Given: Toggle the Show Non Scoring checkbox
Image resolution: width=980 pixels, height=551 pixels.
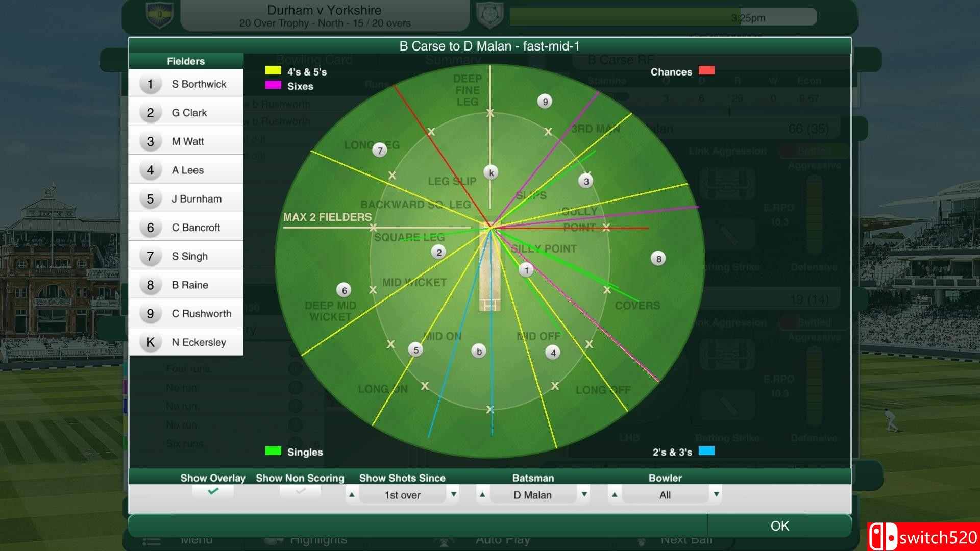Looking at the screenshot, I should pyautogui.click(x=302, y=494).
